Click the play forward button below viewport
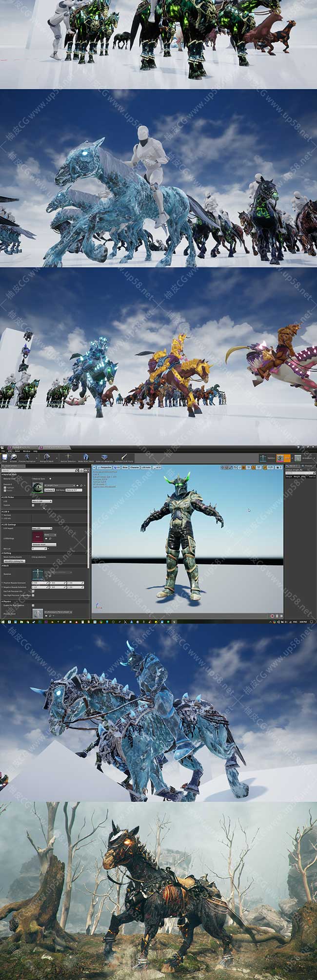 click(x=281, y=616)
